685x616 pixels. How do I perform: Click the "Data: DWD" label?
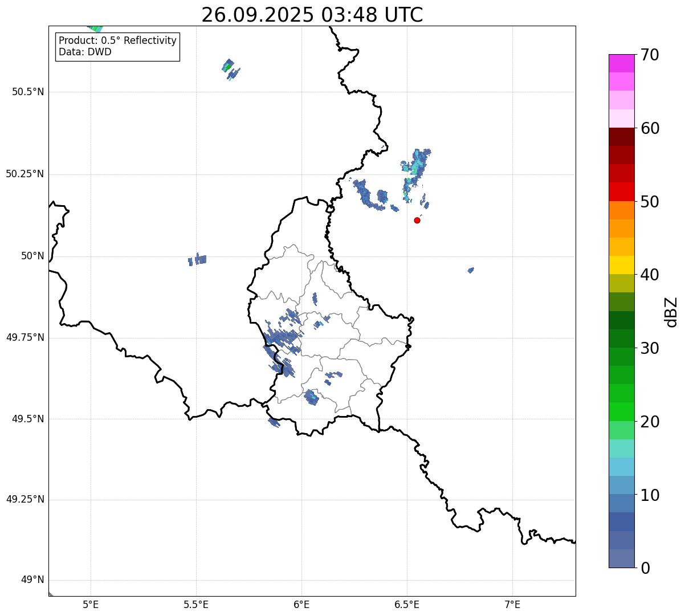(x=85, y=52)
